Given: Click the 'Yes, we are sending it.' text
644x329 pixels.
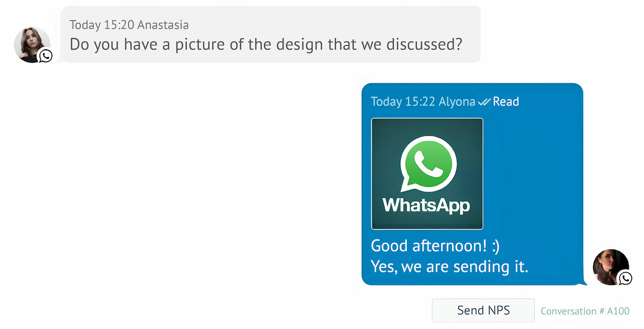Looking at the screenshot, I should 450,266.
